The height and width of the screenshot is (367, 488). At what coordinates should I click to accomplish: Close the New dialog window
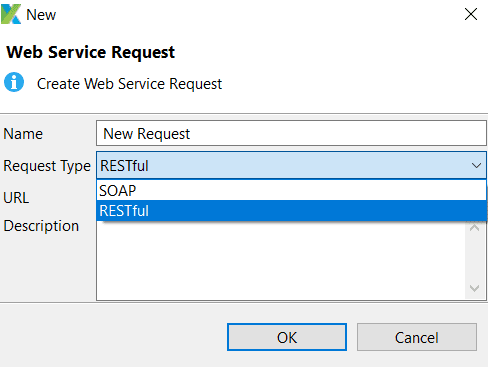click(471, 14)
